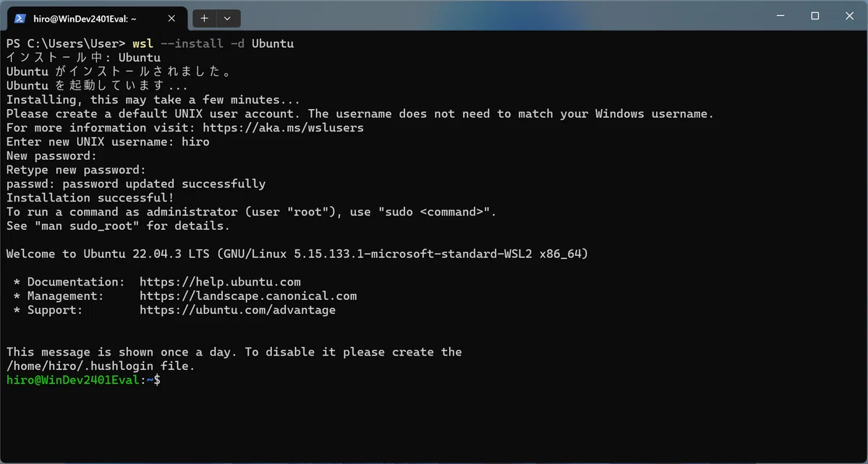Viewport: 868px width, 464px height.
Task: Click 'PS C:\Users\User>' prompt text
Action: 66,43
